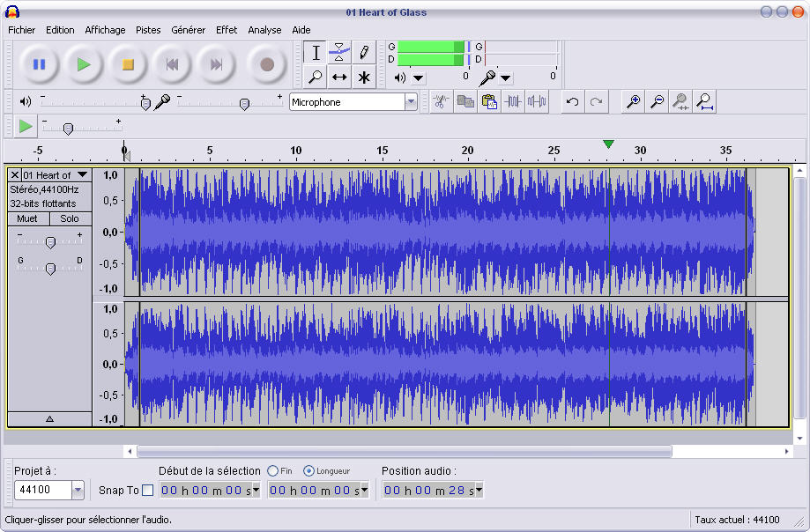Image resolution: width=810 pixels, height=532 pixels.
Task: Skip to end of track
Action: [x=216, y=64]
